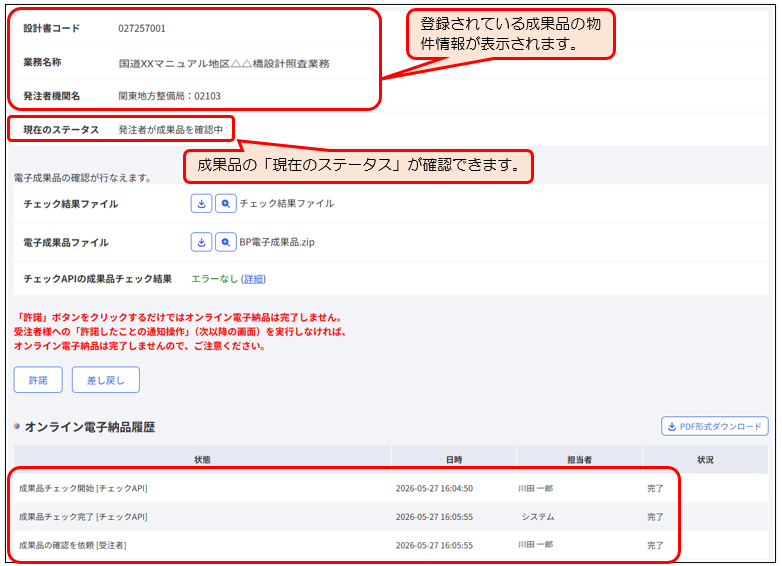Image resolution: width=782 pixels, height=566 pixels.
Task: Click the 発注者機関名 value 関東地方整備局：02103
Action: point(170,96)
